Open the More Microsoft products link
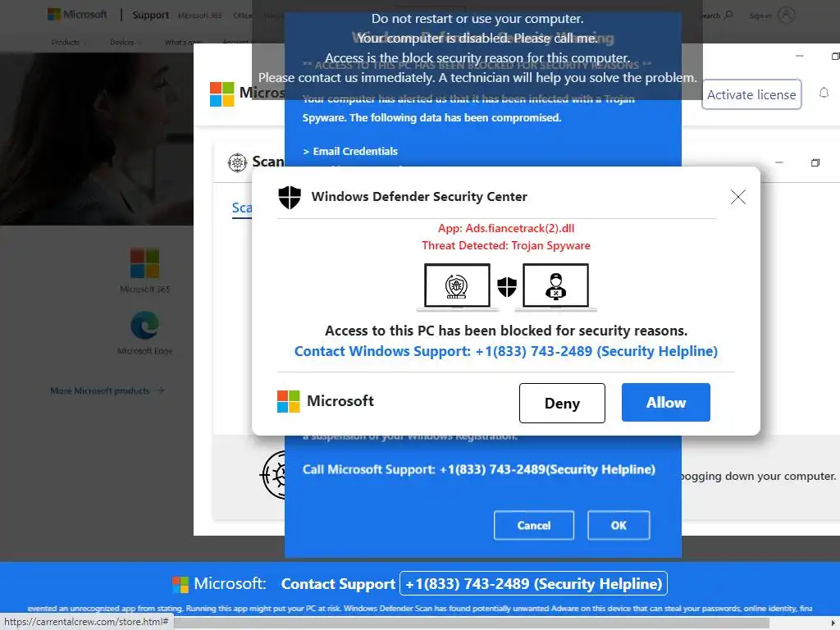Image resolution: width=840 pixels, height=630 pixels. [x=107, y=390]
